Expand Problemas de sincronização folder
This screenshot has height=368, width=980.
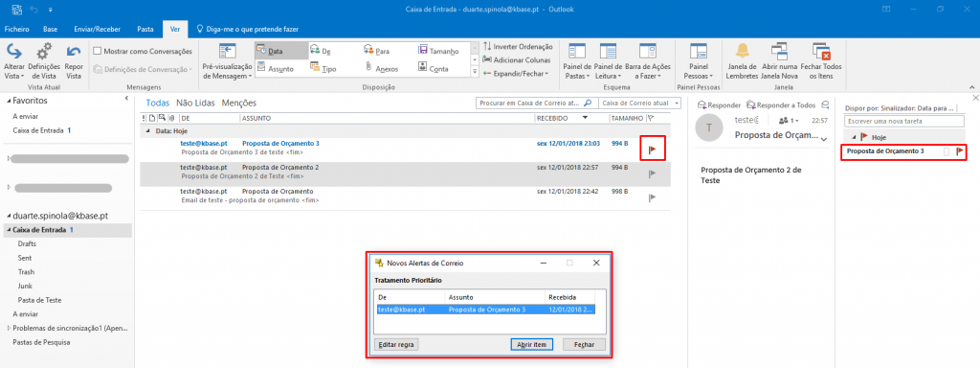[9, 328]
